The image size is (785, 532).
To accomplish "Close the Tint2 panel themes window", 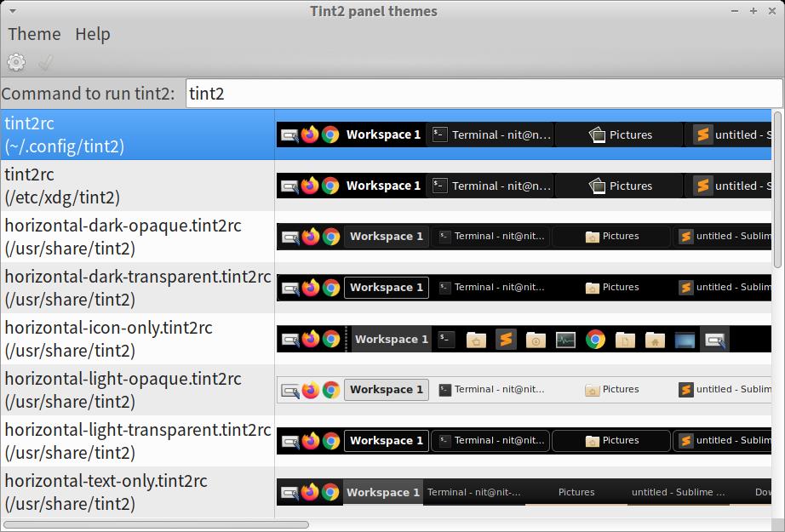I will click(x=772, y=10).
